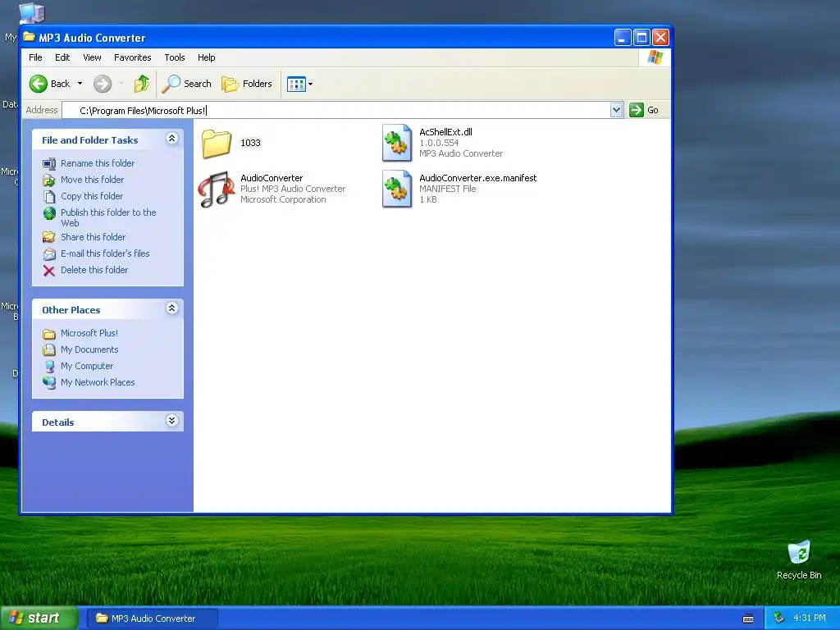This screenshot has height=630, width=840.
Task: Go to Microsoft Plus! in Other Places
Action: [89, 333]
